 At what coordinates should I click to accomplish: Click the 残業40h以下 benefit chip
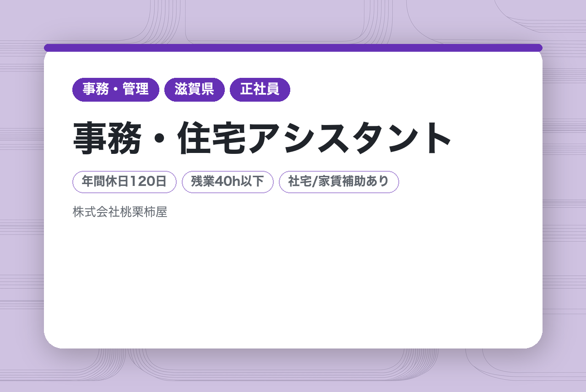[228, 182]
